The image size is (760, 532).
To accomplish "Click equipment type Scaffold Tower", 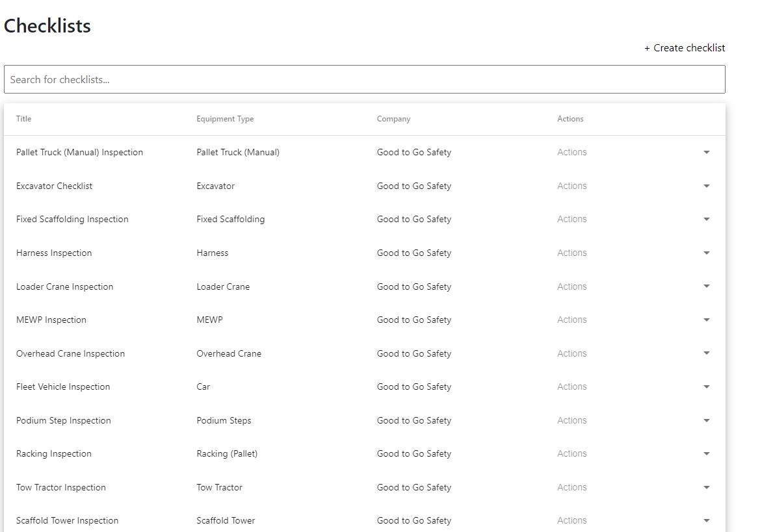I will click(x=226, y=520).
